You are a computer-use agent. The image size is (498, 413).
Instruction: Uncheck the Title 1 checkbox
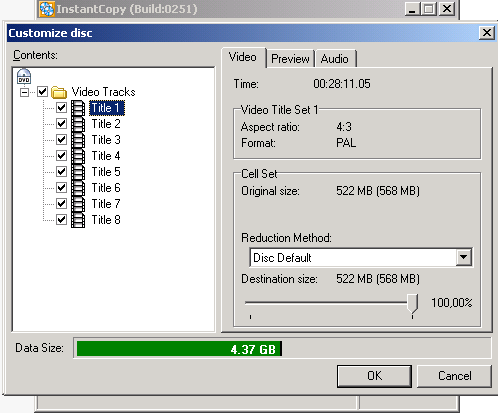pyautogui.click(x=62, y=108)
